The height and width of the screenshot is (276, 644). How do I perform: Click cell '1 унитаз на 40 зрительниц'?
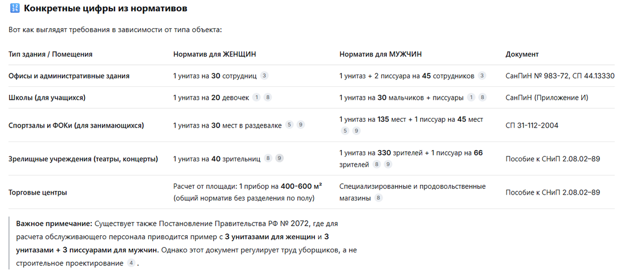click(217, 159)
